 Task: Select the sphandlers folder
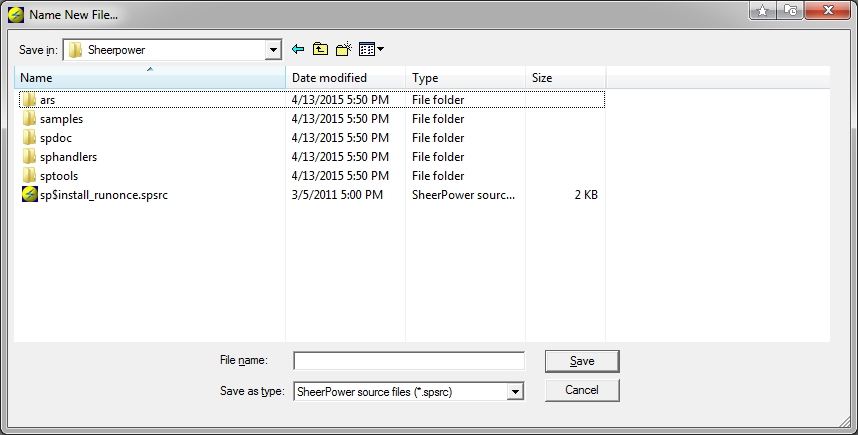312,157
